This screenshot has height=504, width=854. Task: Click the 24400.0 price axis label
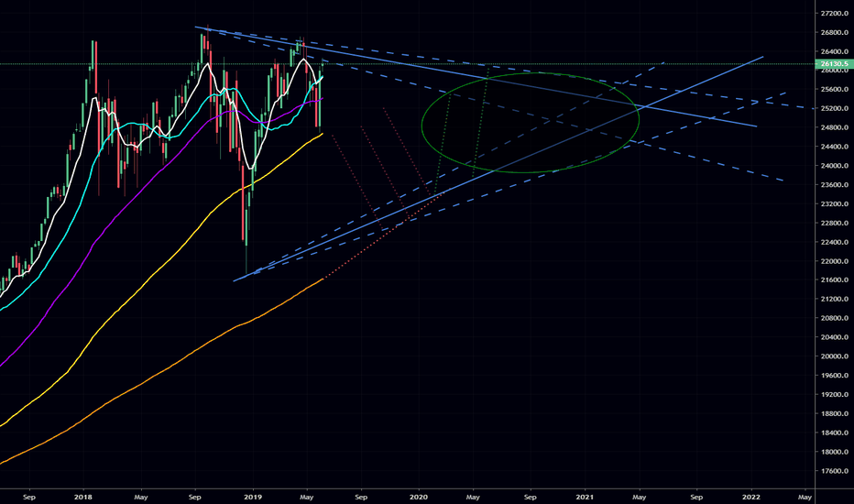click(835, 147)
